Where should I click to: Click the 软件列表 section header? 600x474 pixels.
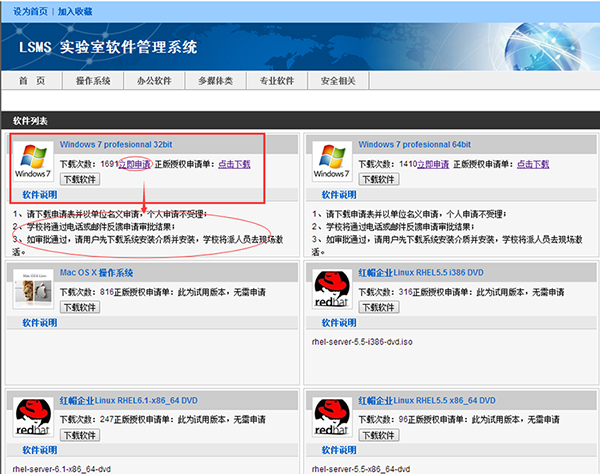pyautogui.click(x=30, y=121)
